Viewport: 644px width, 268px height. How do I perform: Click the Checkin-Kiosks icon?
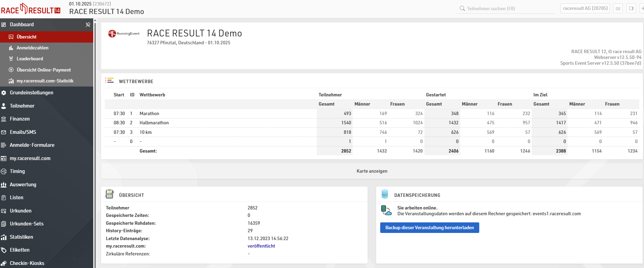4,263
